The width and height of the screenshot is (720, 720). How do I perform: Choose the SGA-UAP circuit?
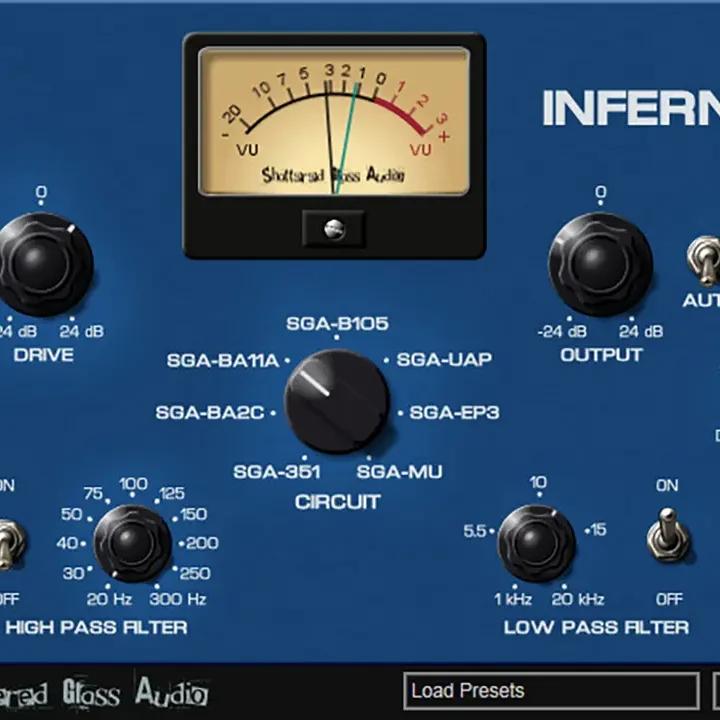click(444, 360)
